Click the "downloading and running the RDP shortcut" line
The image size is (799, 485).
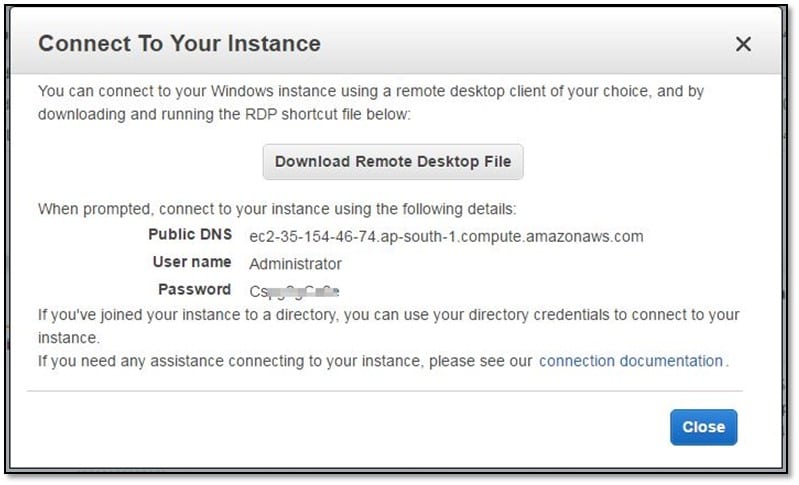click(224, 114)
